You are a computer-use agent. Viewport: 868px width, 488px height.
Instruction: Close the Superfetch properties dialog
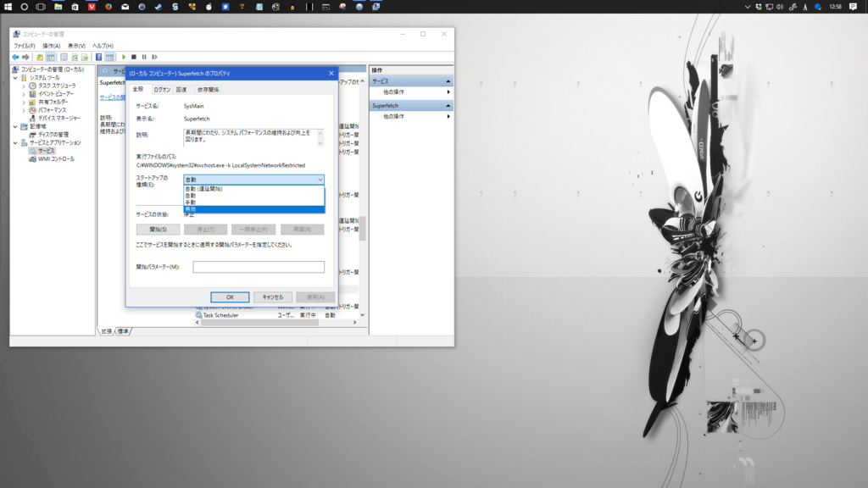point(331,73)
